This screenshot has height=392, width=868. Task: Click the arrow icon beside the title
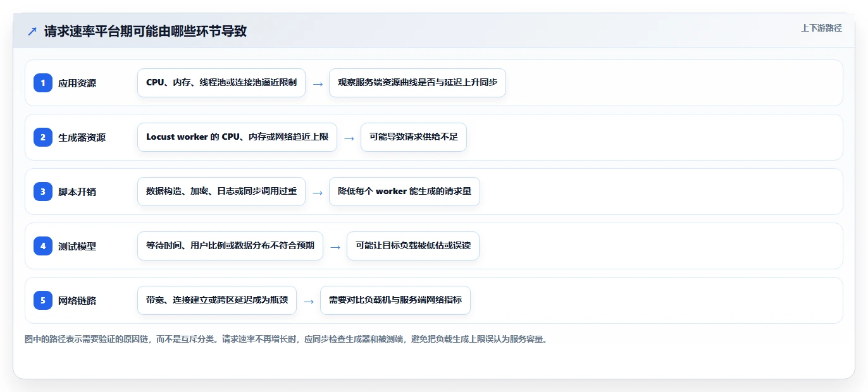32,32
